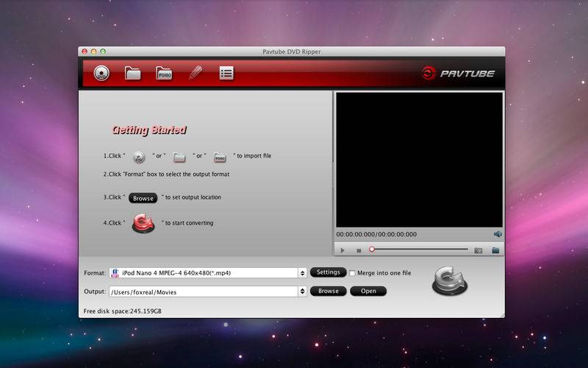Enable Merge into one file
This screenshot has height=368, width=588.
(x=352, y=273)
